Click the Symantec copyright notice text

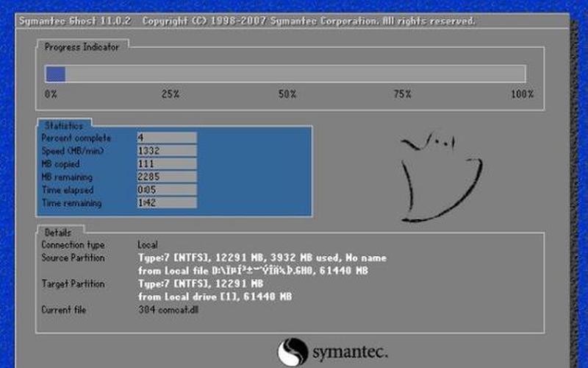(x=309, y=21)
